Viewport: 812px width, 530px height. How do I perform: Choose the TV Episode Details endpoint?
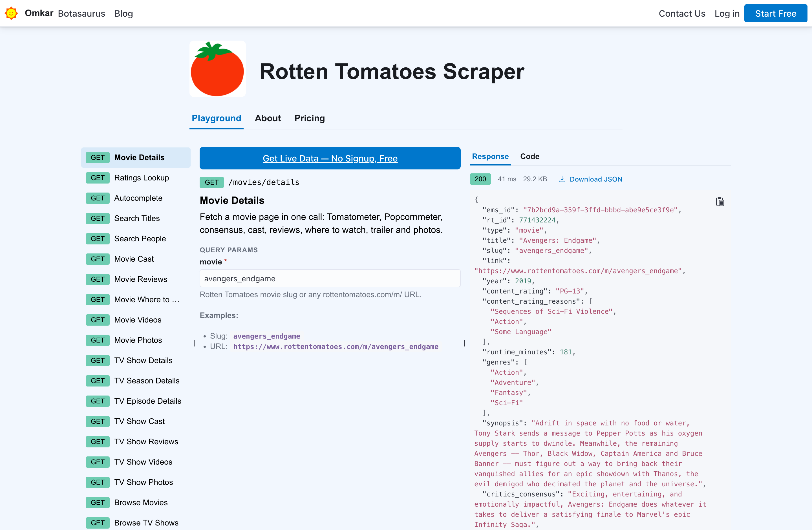(x=136, y=401)
